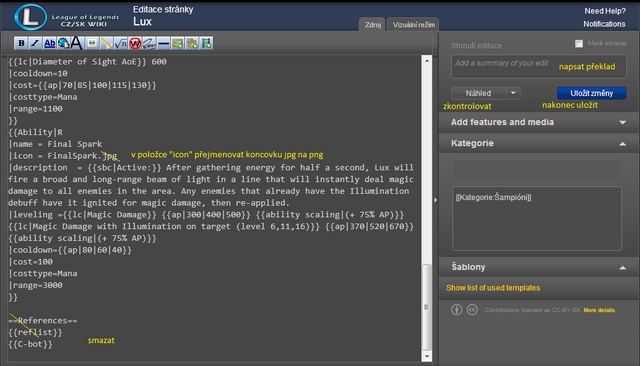640x366 pixels.
Task: Open Notifications in the header
Action: pos(604,24)
